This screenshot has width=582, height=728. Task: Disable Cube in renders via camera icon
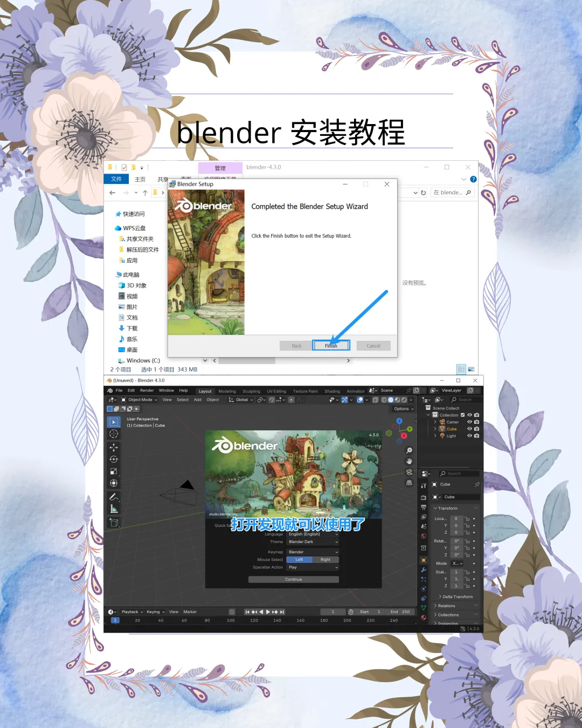(x=476, y=429)
